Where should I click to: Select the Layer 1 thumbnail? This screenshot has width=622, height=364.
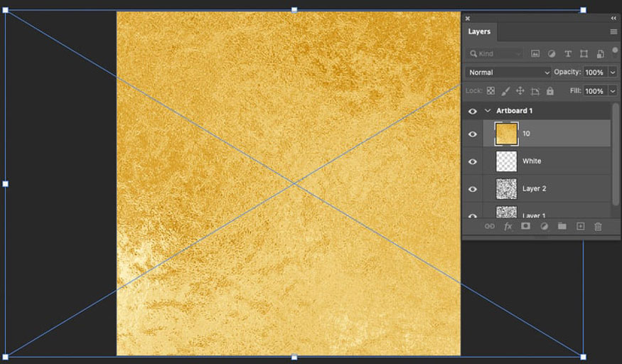pyautogui.click(x=507, y=212)
